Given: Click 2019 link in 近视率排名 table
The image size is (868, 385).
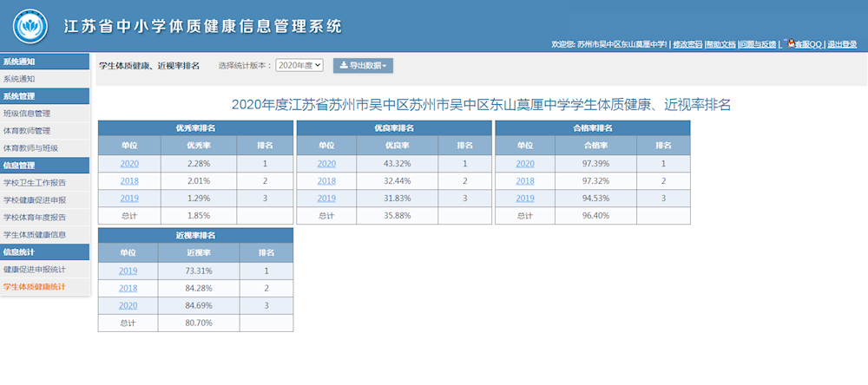Looking at the screenshot, I should pos(128,271).
